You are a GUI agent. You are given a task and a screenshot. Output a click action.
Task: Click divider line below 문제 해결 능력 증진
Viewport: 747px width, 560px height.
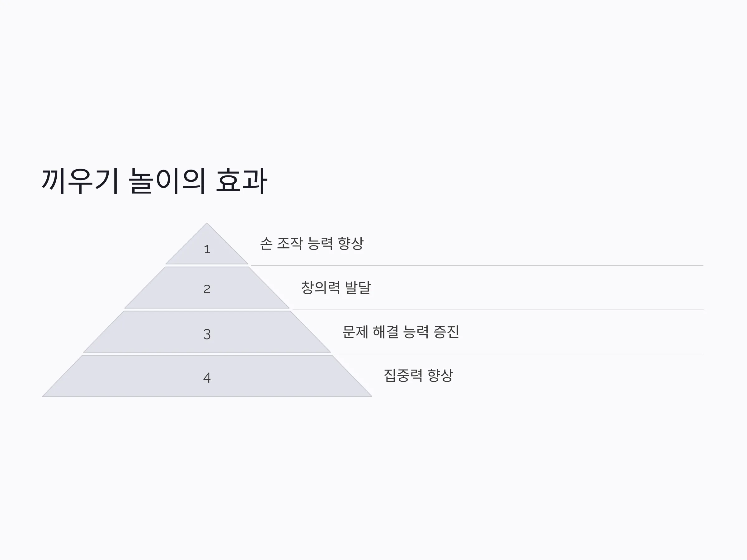518,354
